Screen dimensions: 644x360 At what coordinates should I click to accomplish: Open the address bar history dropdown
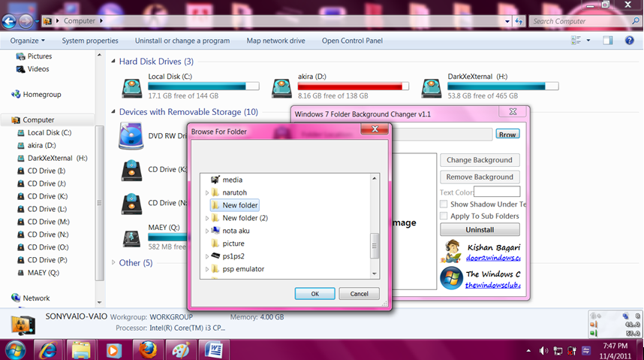pyautogui.click(x=507, y=21)
